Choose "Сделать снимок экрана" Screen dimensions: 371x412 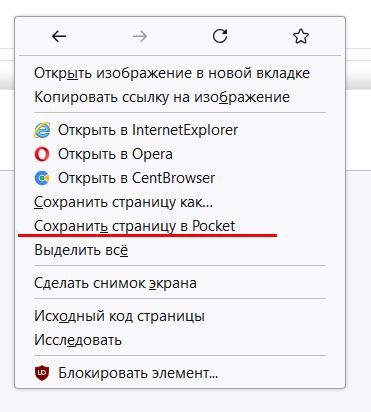[x=115, y=283]
